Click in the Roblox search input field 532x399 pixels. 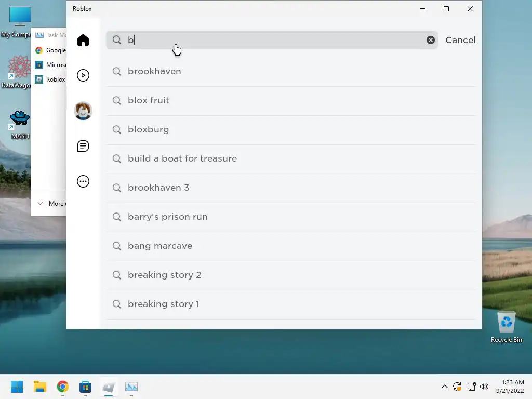pyautogui.click(x=272, y=40)
